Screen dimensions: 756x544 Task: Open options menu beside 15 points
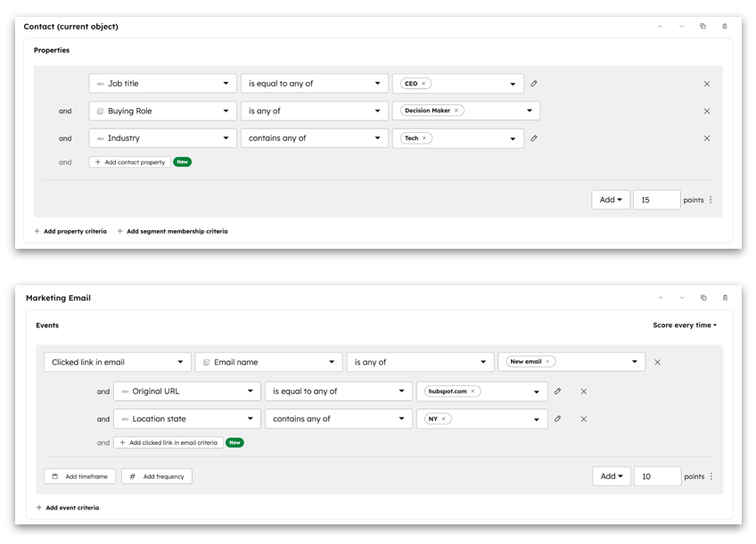pos(711,200)
